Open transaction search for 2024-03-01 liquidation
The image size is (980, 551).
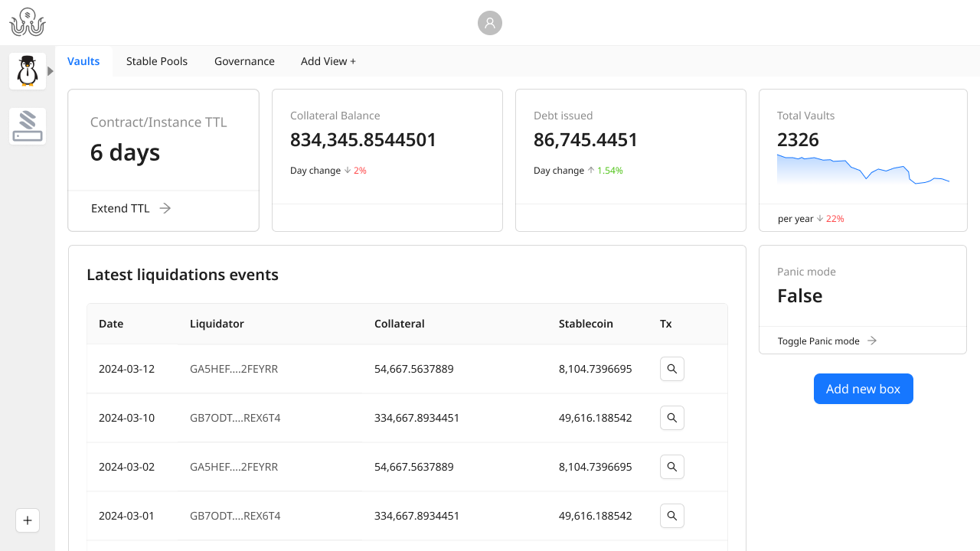pyautogui.click(x=671, y=516)
